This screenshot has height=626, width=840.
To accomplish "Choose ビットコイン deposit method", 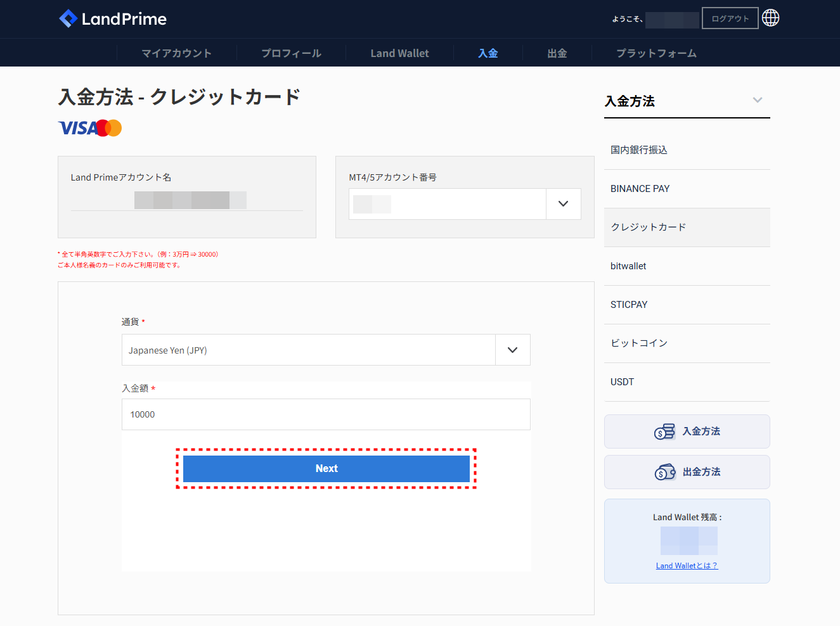I will [x=687, y=343].
